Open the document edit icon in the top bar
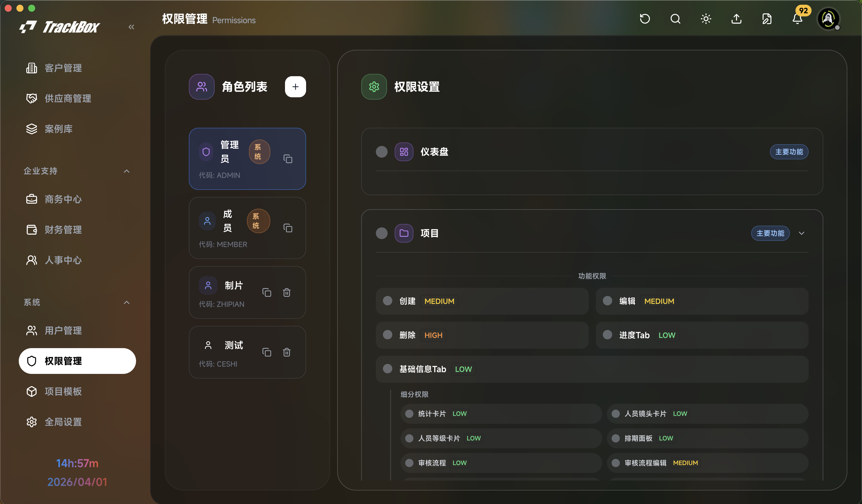862x504 pixels. (766, 19)
